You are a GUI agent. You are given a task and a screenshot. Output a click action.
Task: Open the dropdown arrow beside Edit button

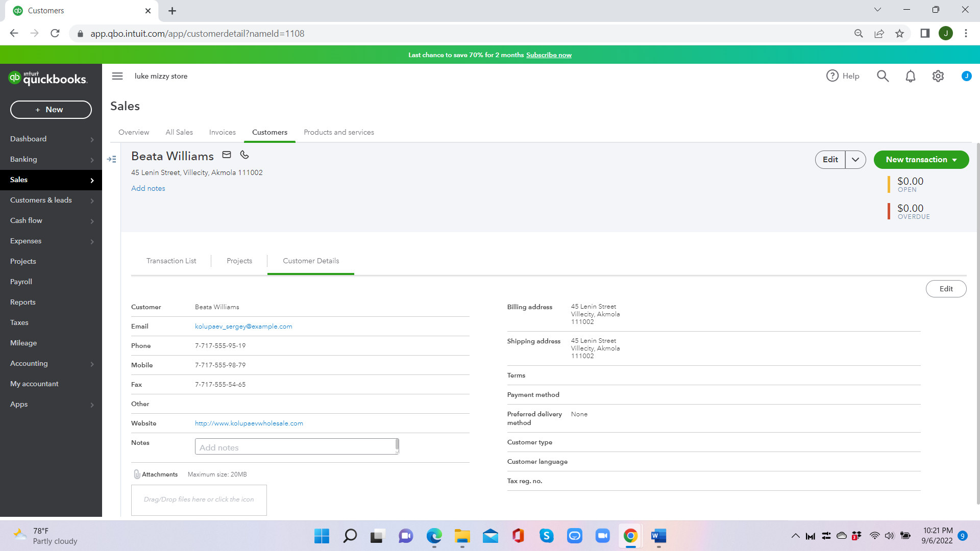tap(855, 160)
